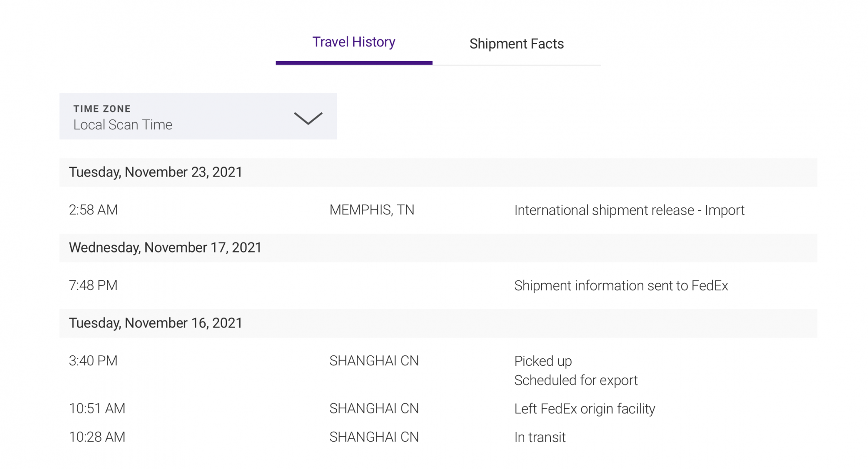
Task: Open the Shipment Facts tab
Action: [x=516, y=44]
